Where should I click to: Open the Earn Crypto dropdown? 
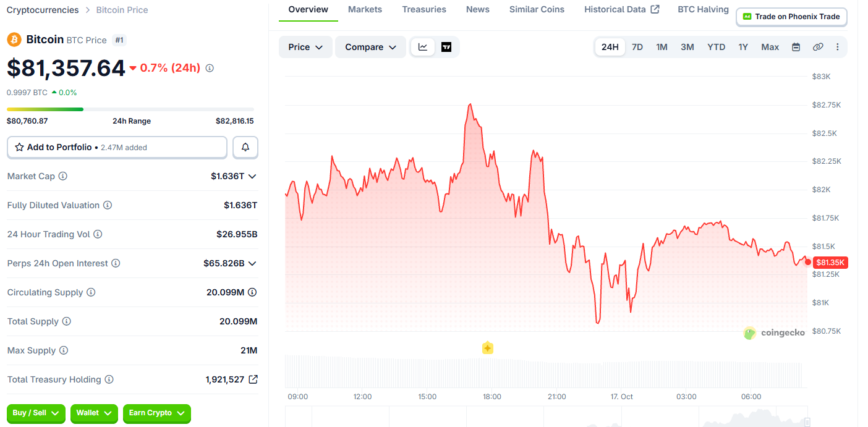[157, 413]
